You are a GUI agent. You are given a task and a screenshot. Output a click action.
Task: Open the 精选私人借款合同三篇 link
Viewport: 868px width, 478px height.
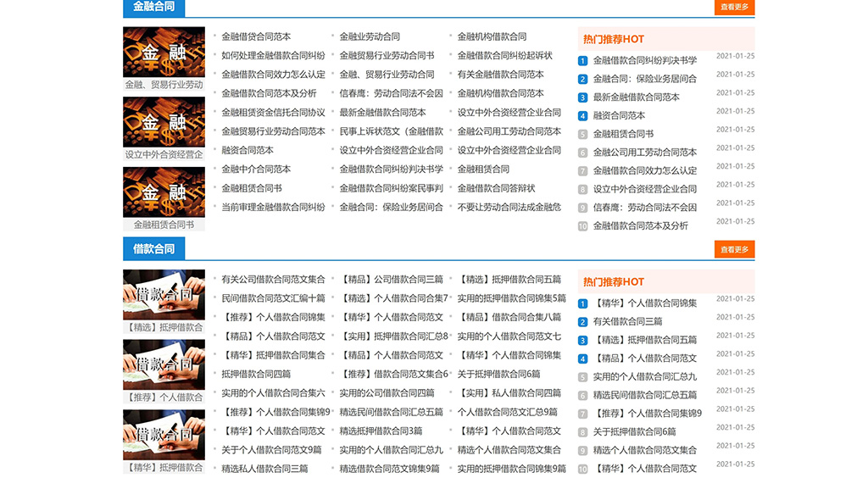point(264,469)
